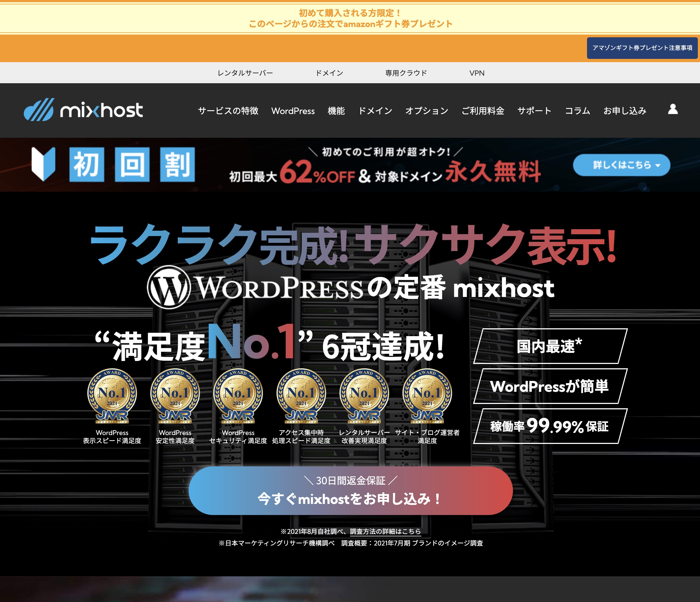Open the WordPress navigation item

click(293, 111)
